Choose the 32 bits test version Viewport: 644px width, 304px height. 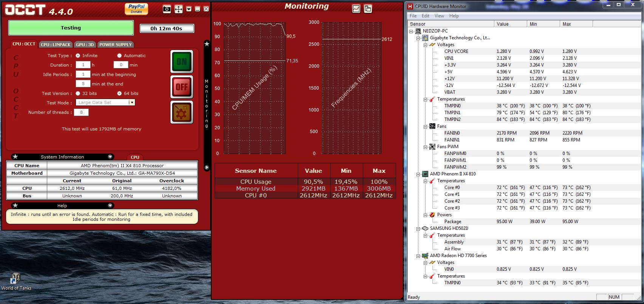coord(78,93)
